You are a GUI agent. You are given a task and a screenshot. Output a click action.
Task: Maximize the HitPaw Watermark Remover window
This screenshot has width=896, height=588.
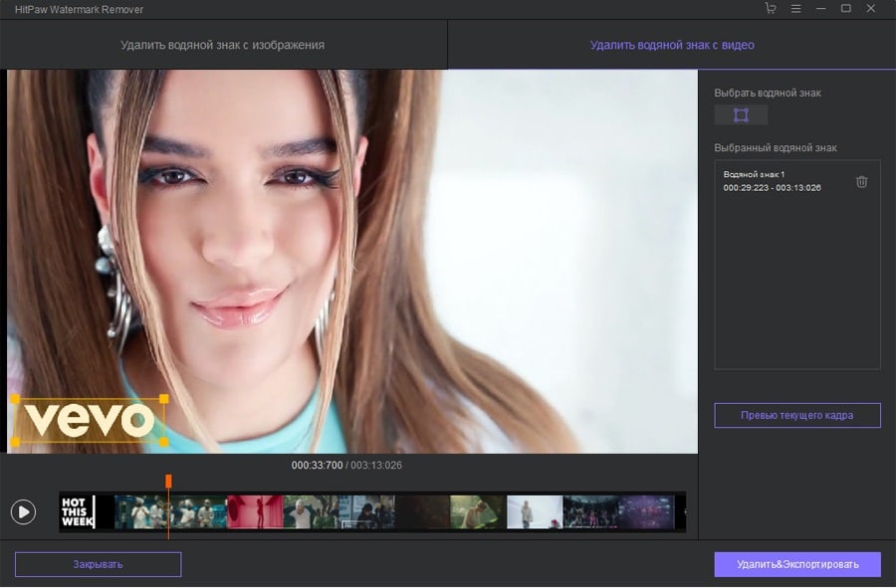pos(845,8)
